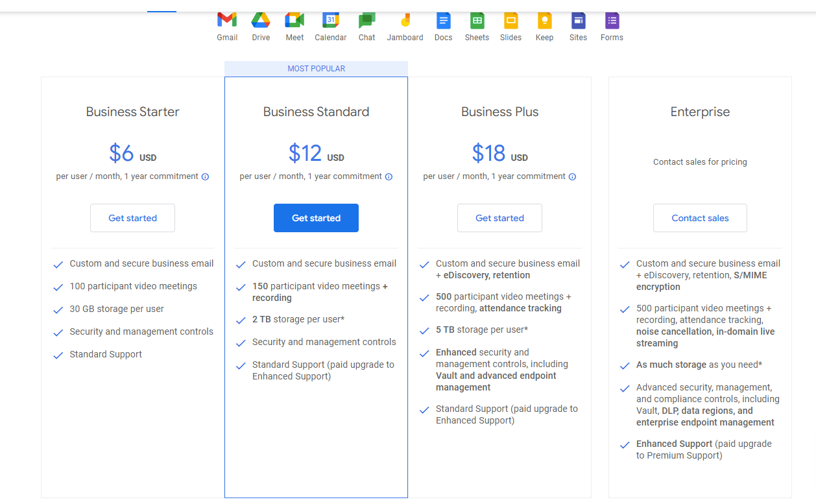Open the Calendar icon
Screen dimensions: 816x504
coord(330,21)
